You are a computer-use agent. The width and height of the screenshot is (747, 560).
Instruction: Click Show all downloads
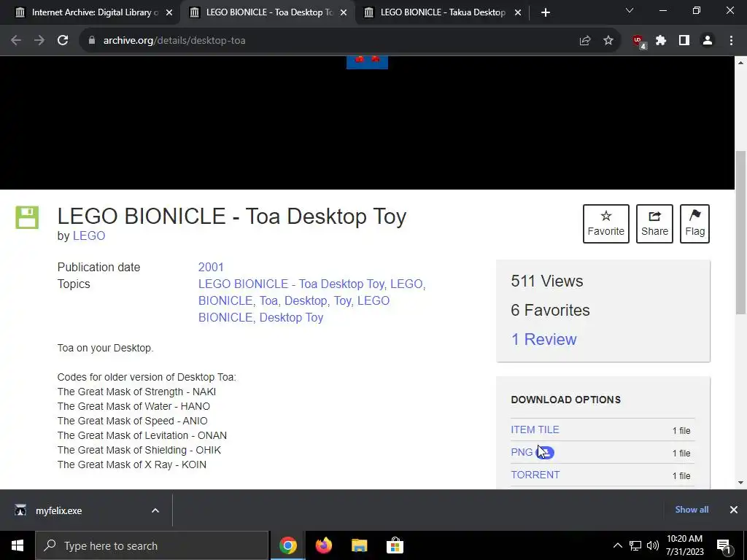[x=692, y=510]
